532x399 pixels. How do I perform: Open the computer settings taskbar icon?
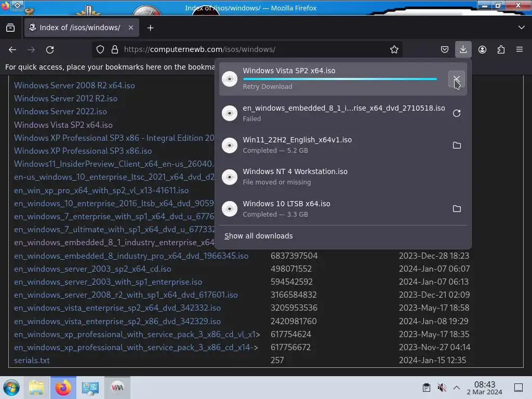point(90,388)
